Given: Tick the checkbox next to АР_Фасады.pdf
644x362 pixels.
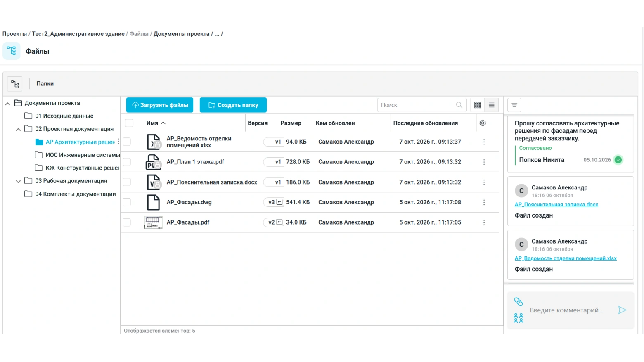Looking at the screenshot, I should point(127,222).
